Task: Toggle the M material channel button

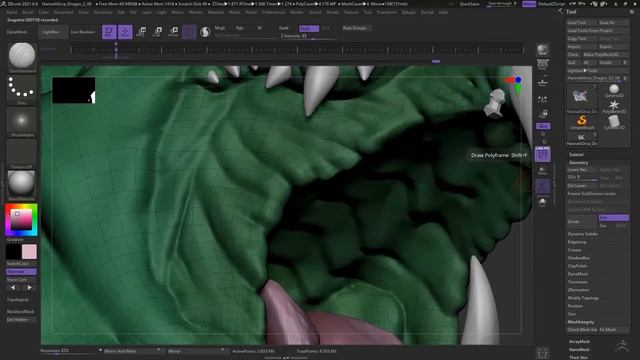Action: pyautogui.click(x=259, y=28)
